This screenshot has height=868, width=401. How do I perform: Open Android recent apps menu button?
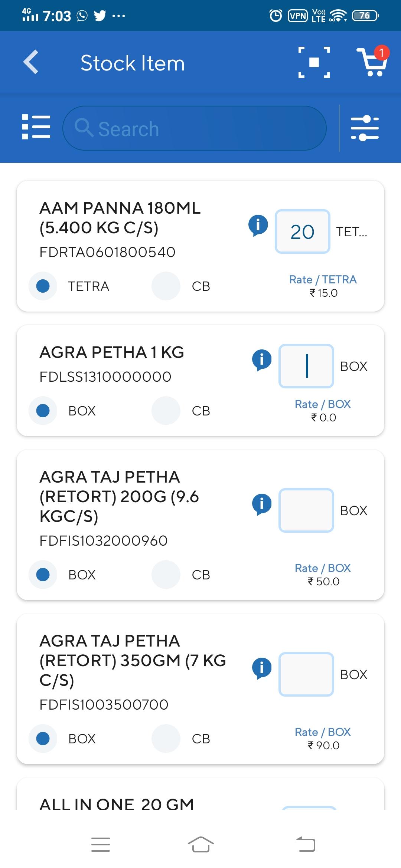click(x=101, y=845)
